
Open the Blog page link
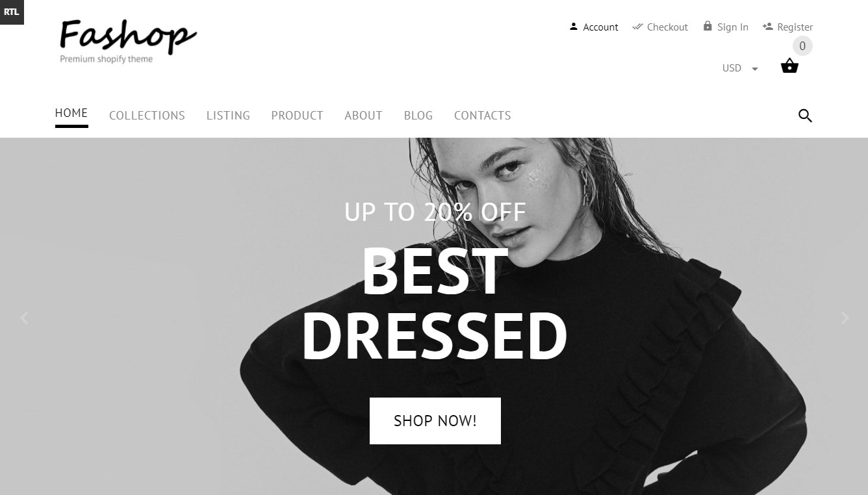click(418, 116)
